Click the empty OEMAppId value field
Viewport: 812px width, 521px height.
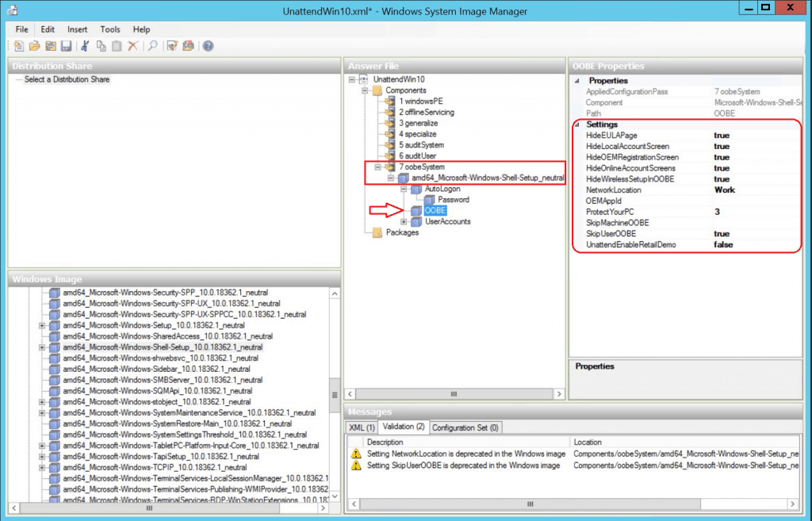click(x=756, y=201)
